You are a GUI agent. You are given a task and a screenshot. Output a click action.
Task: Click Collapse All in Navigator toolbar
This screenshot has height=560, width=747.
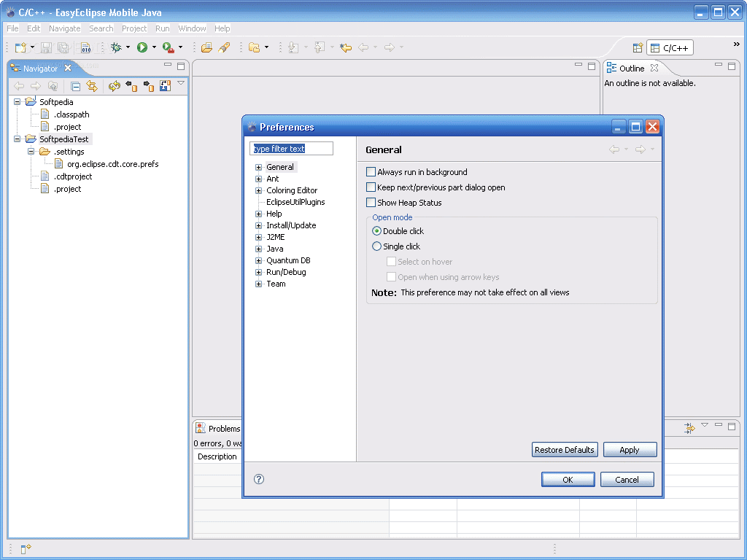(x=75, y=86)
